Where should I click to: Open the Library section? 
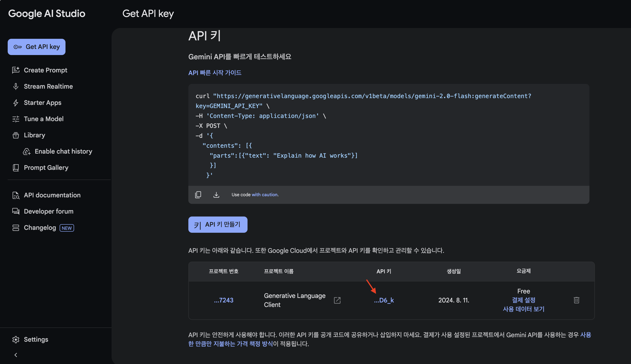[x=34, y=135]
